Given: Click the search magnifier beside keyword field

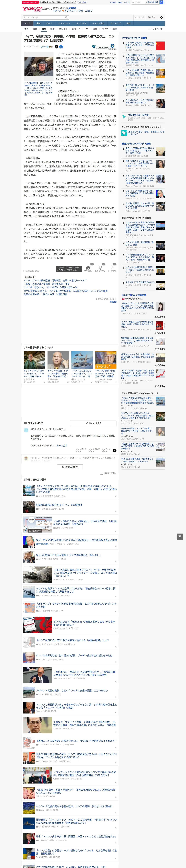Looking at the screenshot, I should (66, 18).
